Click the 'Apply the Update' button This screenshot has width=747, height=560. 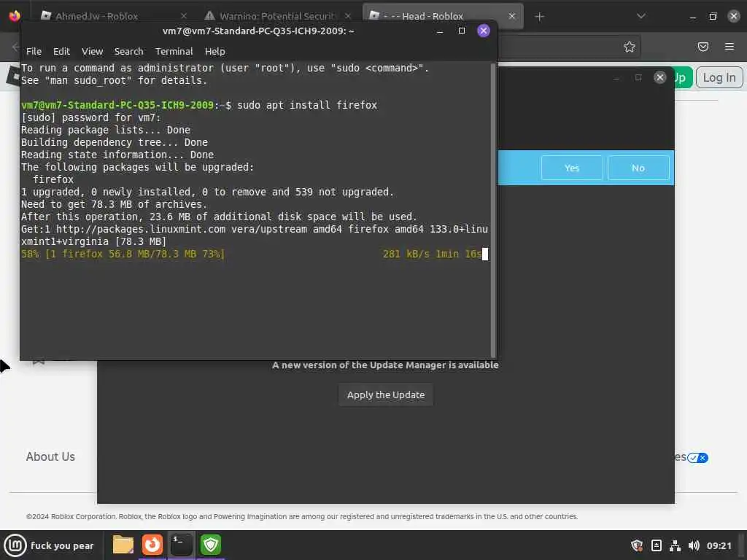pos(386,394)
